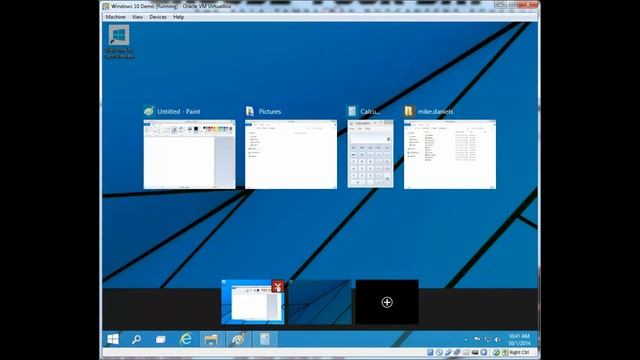Select the first virtual desktop thumbnail showing Paint
Image resolution: width=640 pixels, height=360 pixels.
tap(253, 302)
